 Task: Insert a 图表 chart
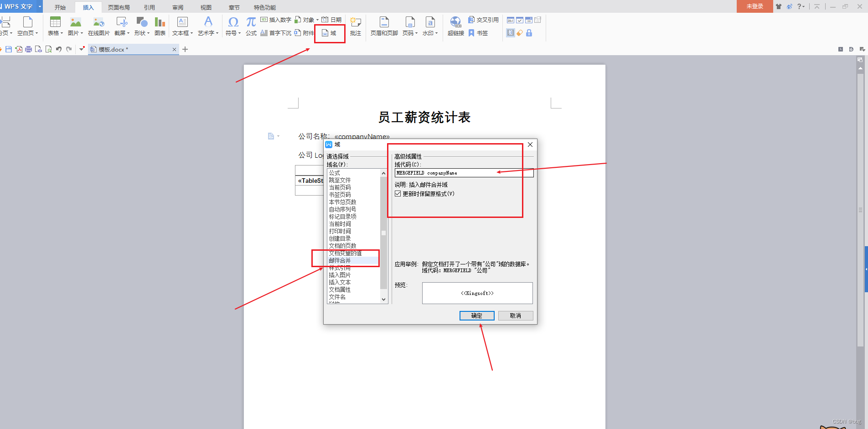coord(160,26)
